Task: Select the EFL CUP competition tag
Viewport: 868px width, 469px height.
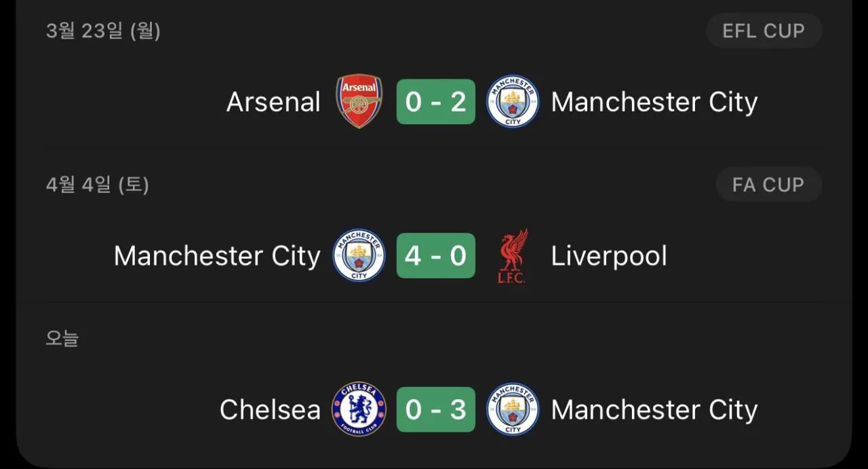Action: click(x=764, y=31)
